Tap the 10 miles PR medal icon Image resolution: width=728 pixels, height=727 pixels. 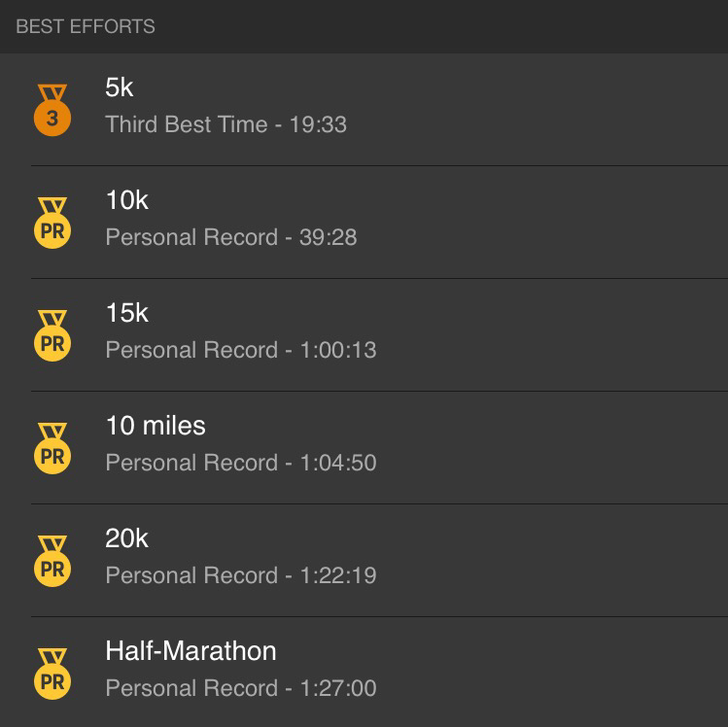point(52,448)
